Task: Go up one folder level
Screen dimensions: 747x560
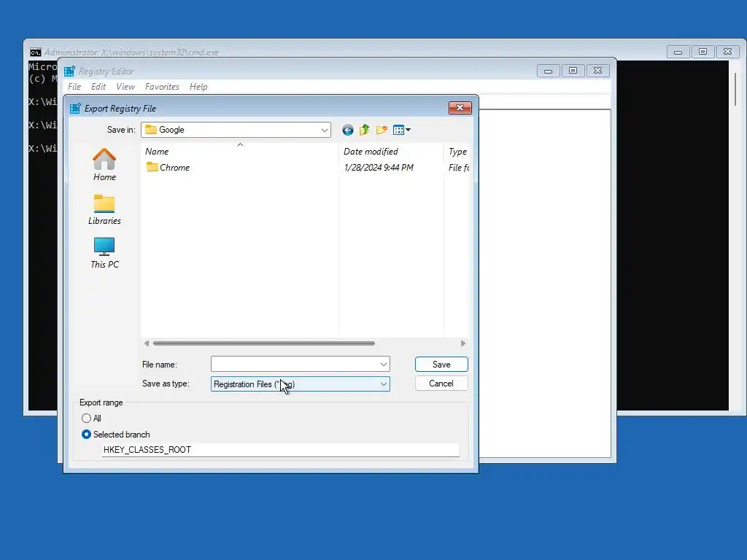Action: coord(365,130)
